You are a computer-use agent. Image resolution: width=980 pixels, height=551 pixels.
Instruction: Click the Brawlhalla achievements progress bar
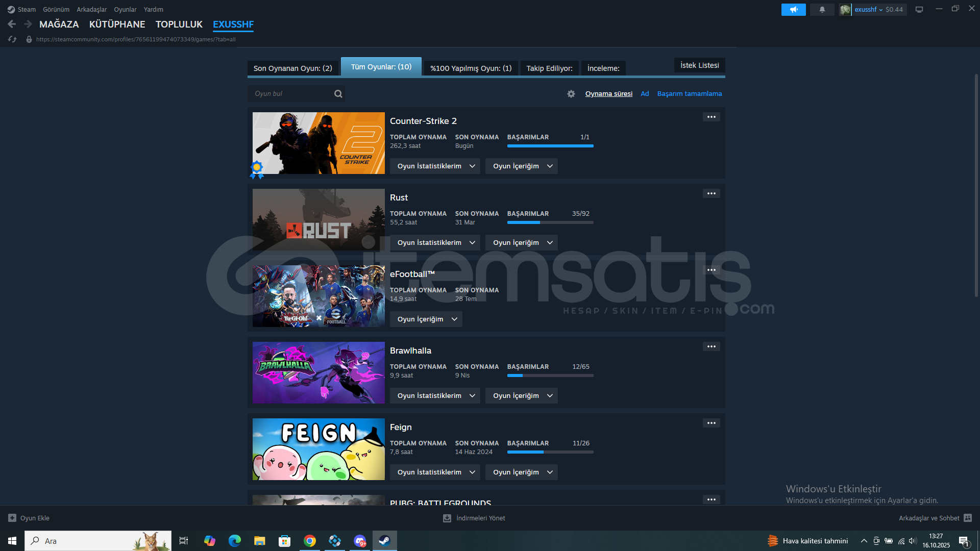coord(550,375)
